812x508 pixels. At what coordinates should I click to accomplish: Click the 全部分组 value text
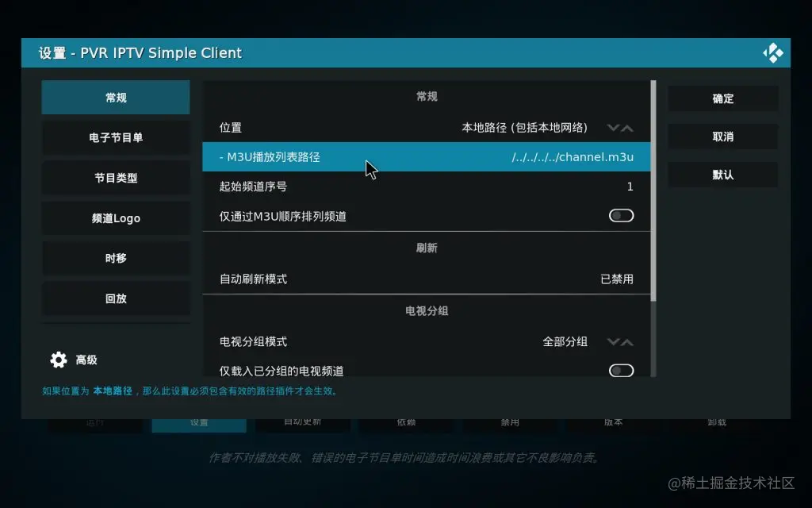[565, 341]
